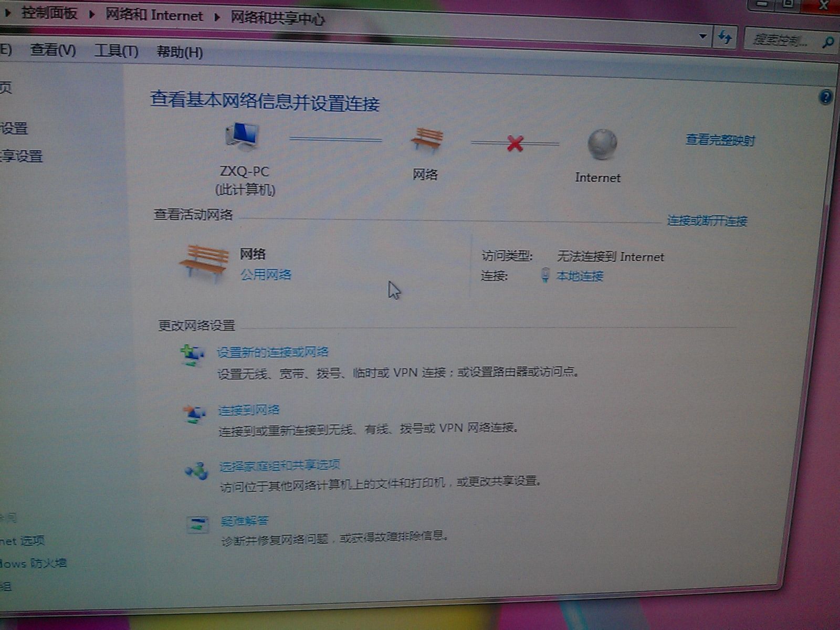The height and width of the screenshot is (630, 840).
Task: Click the red X connection error icon
Action: tap(515, 143)
